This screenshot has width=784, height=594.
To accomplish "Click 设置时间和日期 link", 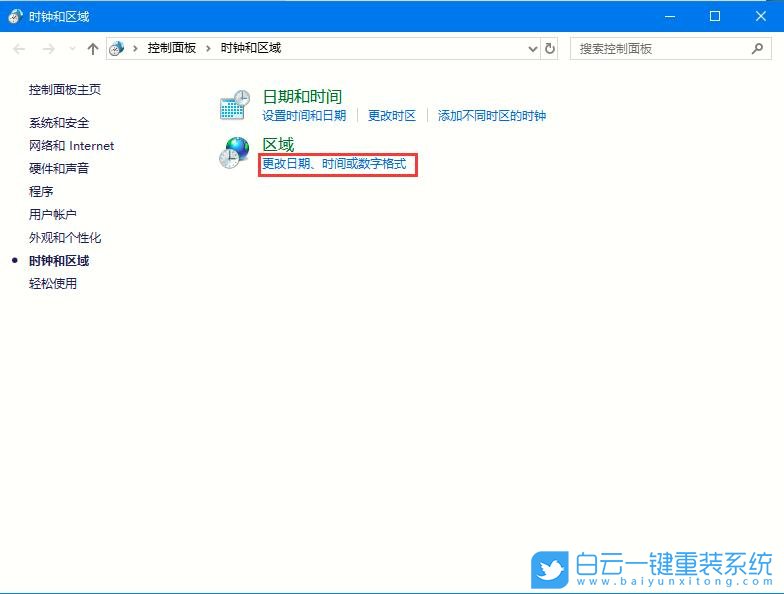I will point(304,116).
